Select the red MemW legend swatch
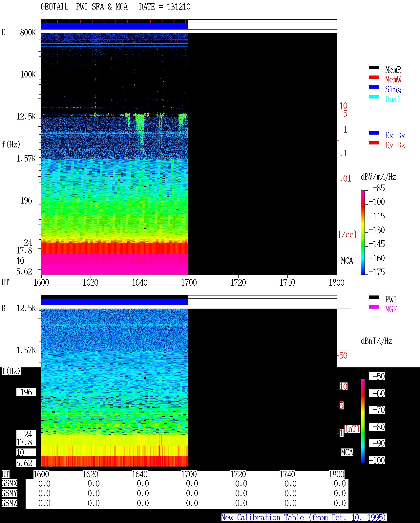420x523 pixels. pos(374,77)
